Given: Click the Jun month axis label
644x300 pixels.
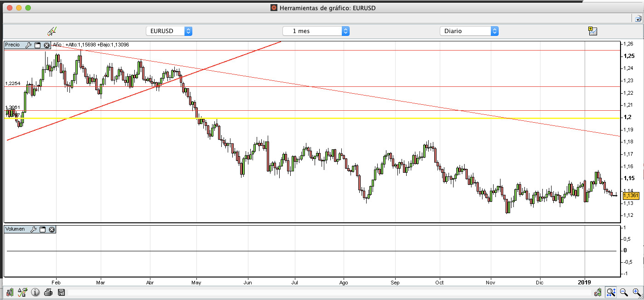Looking at the screenshot, I should 247,282.
